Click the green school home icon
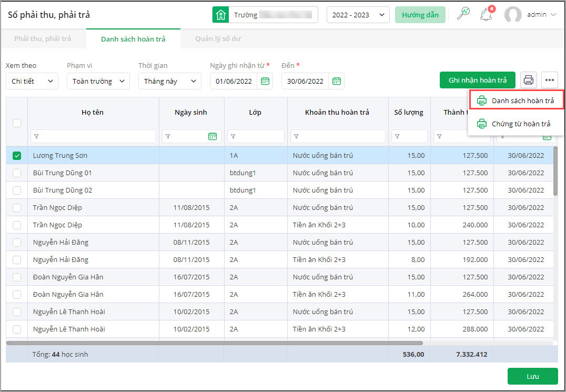 coord(220,15)
